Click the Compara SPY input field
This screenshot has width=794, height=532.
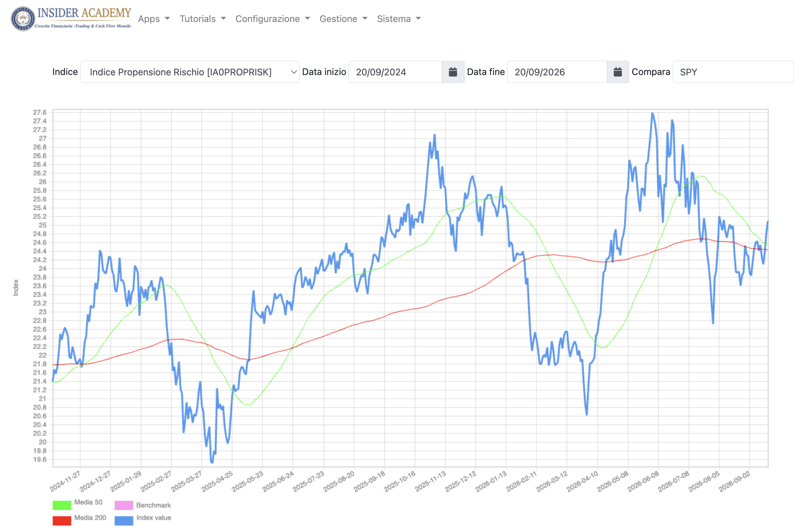pos(733,72)
